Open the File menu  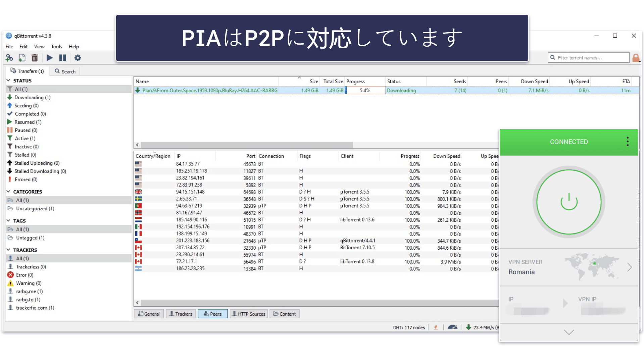click(x=9, y=47)
